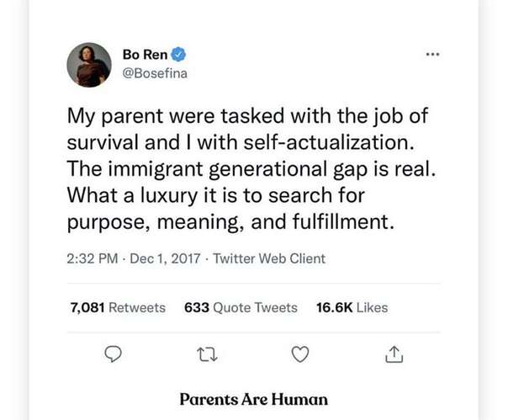Click the "What a luxury" line
This screenshot has height=420, width=508.
pos(216,195)
